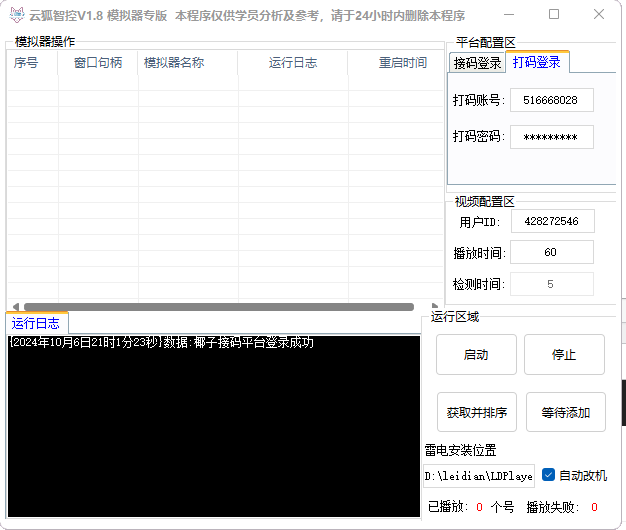Viewport: 626px width, 530px height.
Task: Click the 获取并排序 button
Action: pyautogui.click(x=477, y=412)
